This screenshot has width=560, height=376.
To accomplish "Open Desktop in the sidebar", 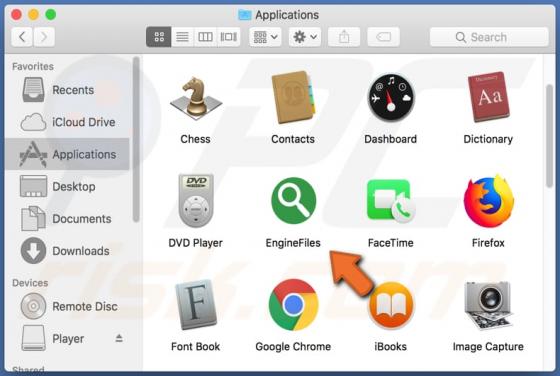I will 68,186.
